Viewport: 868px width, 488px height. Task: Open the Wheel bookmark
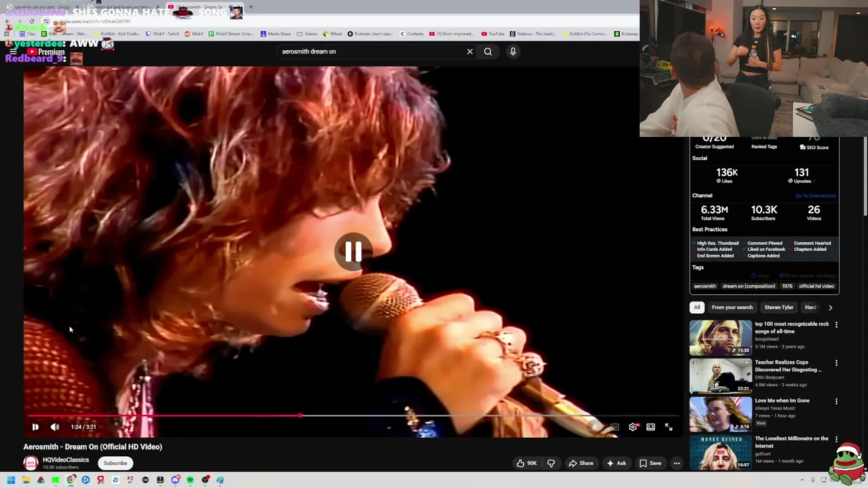(332, 34)
